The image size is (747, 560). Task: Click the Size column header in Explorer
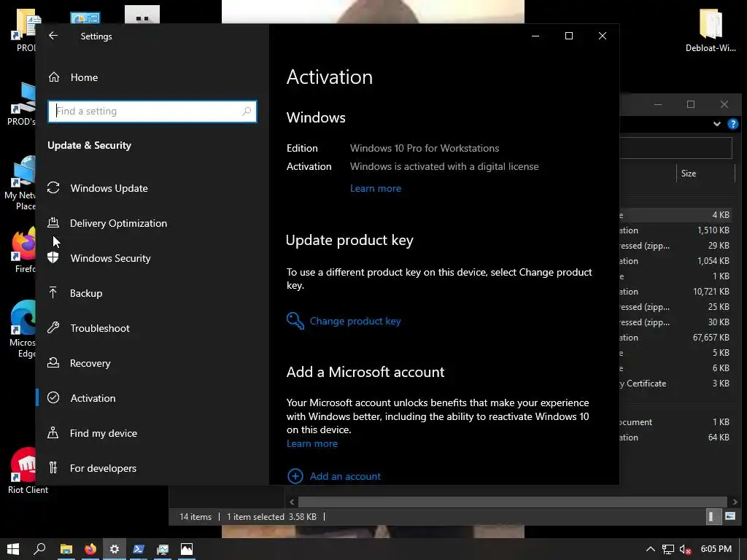click(689, 174)
